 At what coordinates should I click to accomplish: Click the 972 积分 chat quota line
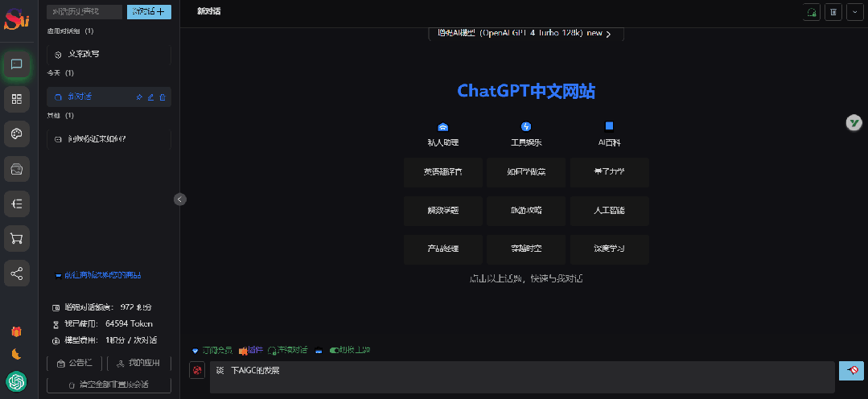click(102, 307)
